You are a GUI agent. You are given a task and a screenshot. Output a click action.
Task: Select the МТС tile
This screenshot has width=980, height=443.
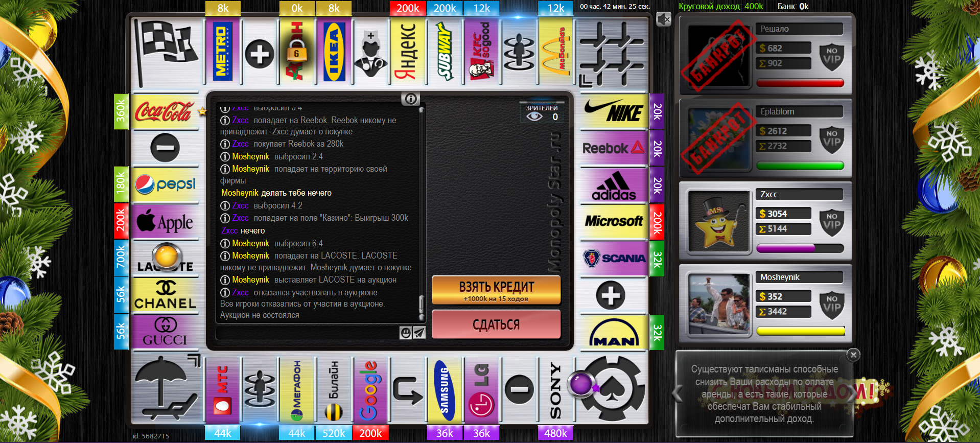tap(223, 390)
